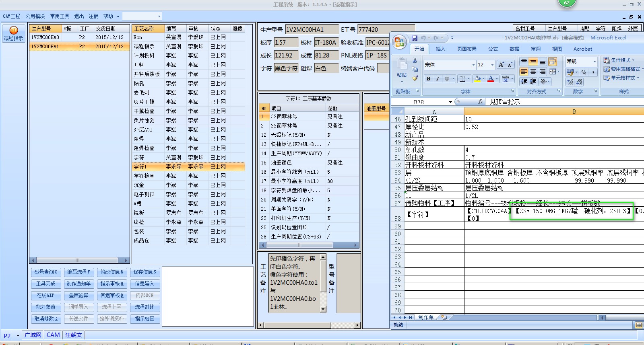The image size is (644, 345).
Task: Switch to Excel 页面布局 ribbon tab
Action: point(466,49)
